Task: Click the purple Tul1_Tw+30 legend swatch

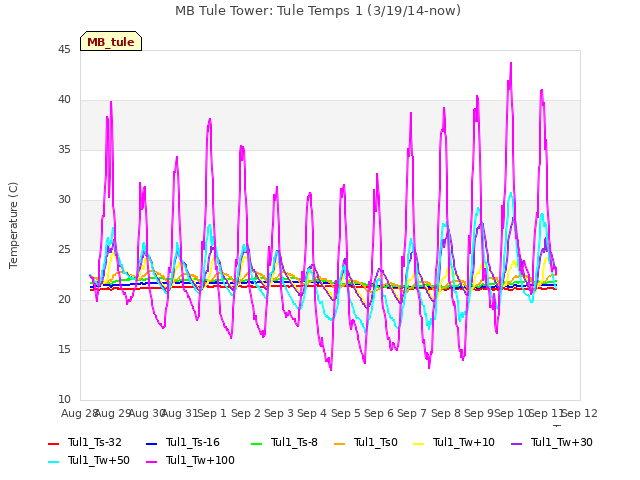Action: (x=516, y=443)
